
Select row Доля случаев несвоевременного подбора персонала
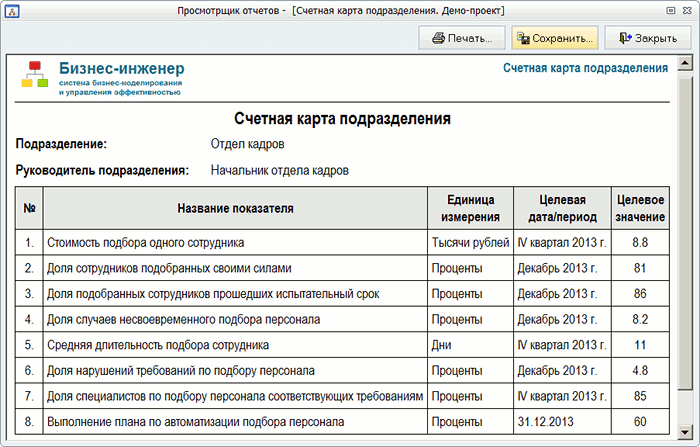click(x=342, y=319)
